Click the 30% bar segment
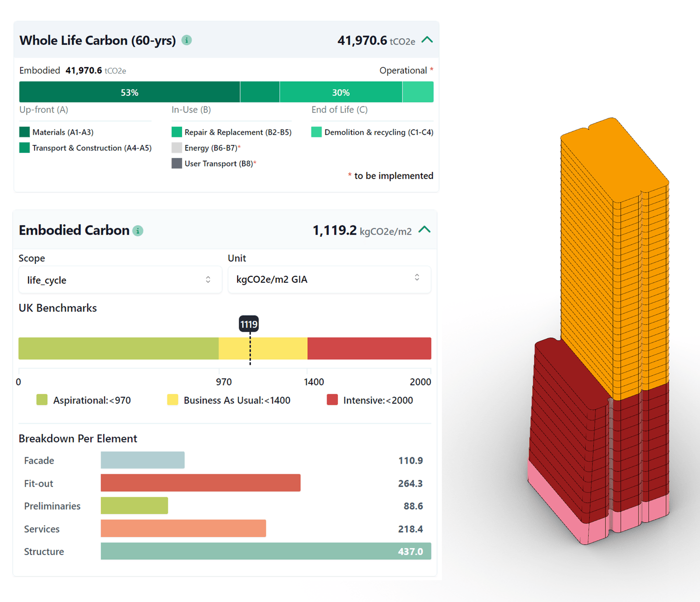This screenshot has width=700, height=602. [x=341, y=92]
